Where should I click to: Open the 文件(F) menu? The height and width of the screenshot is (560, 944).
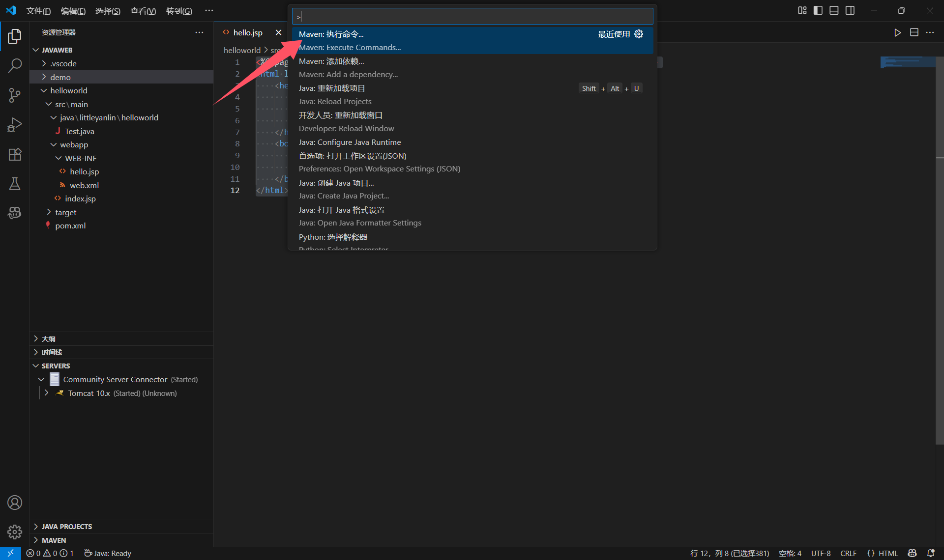click(x=38, y=11)
